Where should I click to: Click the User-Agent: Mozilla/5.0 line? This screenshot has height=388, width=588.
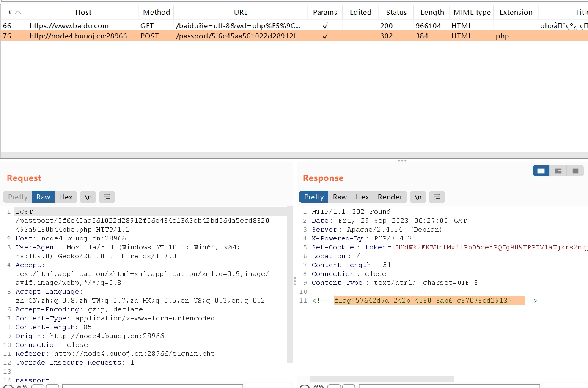coord(128,251)
